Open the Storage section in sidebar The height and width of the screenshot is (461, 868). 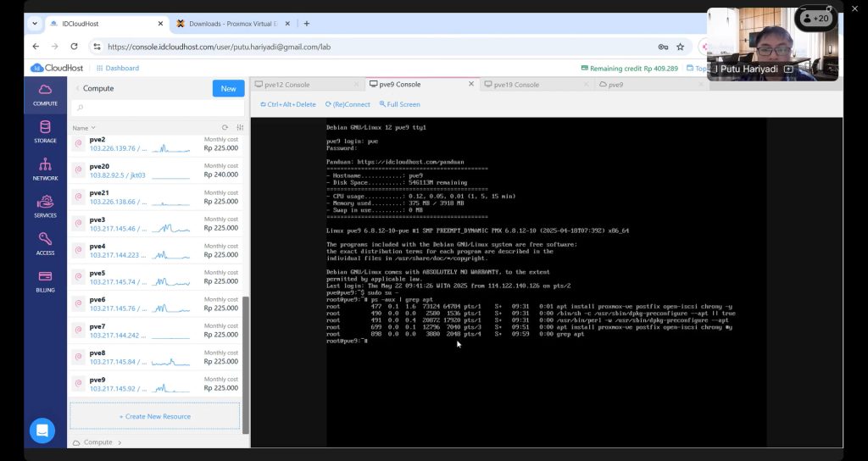point(45,131)
